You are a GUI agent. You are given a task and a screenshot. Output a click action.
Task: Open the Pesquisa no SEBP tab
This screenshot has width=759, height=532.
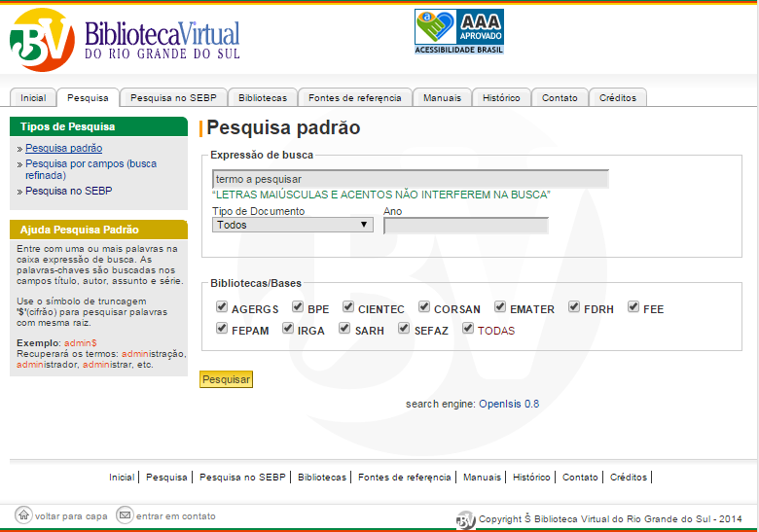[173, 97]
